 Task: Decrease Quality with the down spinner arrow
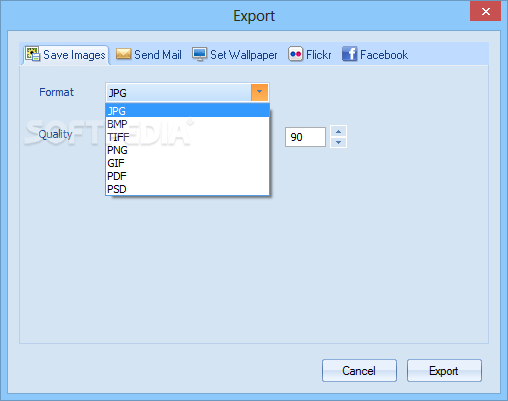click(x=338, y=142)
